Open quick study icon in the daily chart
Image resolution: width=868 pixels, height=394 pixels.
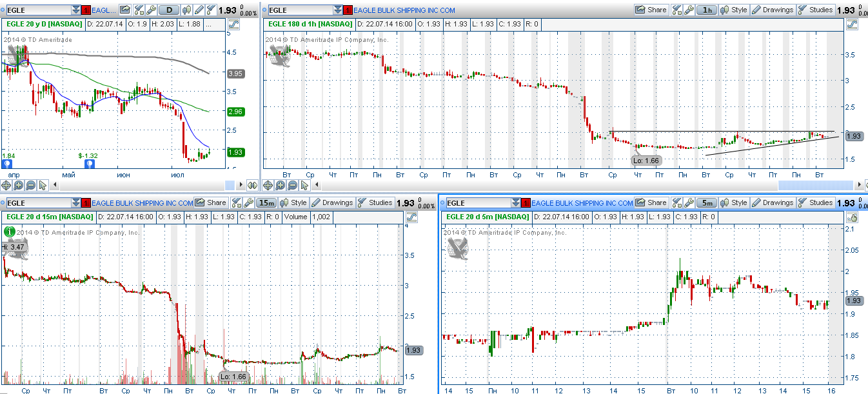point(139,10)
